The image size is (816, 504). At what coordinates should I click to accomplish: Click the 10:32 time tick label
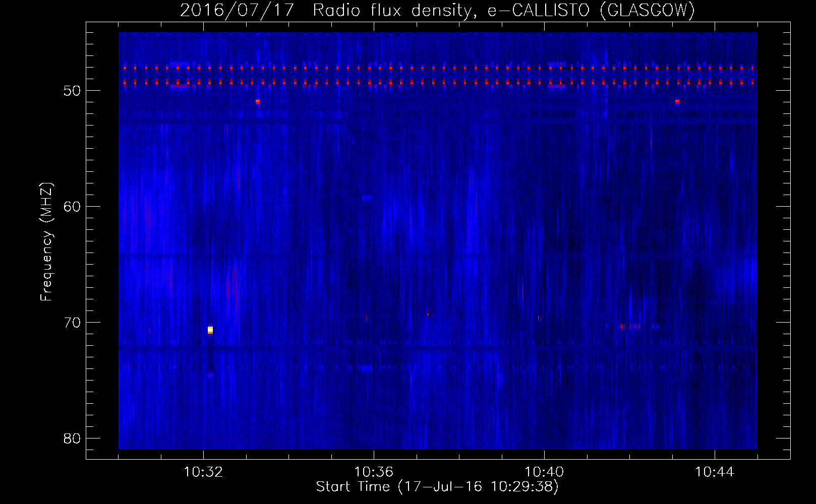(x=203, y=472)
